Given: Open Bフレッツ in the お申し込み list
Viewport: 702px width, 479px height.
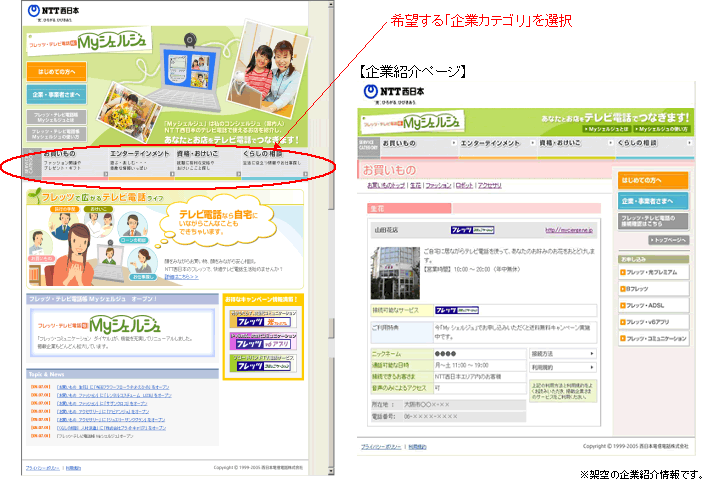Looking at the screenshot, I should point(654,289).
